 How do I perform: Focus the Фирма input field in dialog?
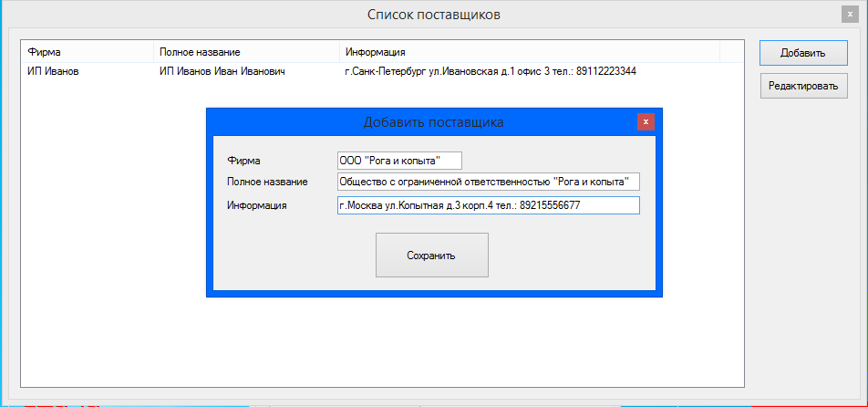tap(399, 161)
